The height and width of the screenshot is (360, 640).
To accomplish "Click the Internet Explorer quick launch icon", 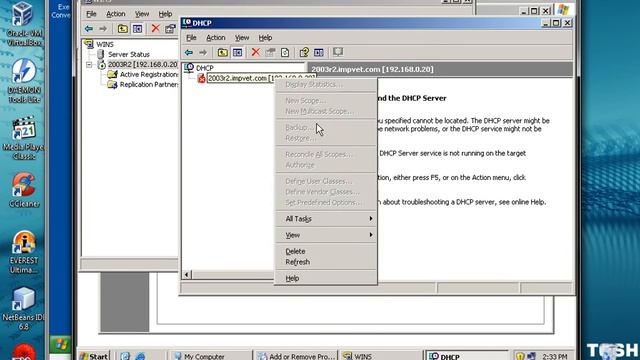I will tap(140, 356).
